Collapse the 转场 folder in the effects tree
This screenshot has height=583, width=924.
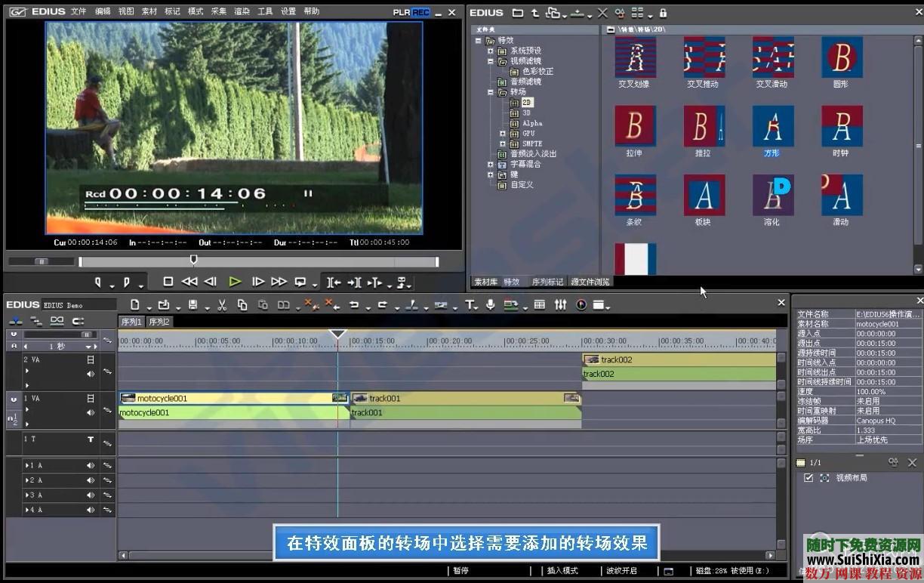(x=490, y=91)
